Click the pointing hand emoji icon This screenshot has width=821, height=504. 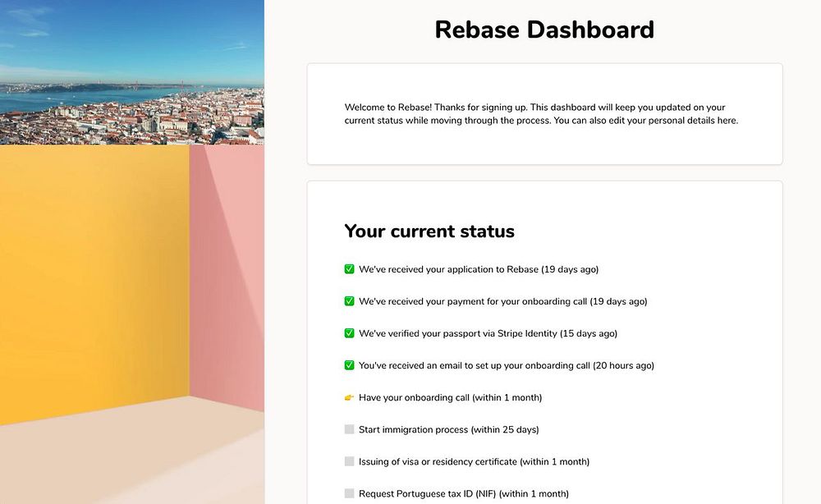349,398
